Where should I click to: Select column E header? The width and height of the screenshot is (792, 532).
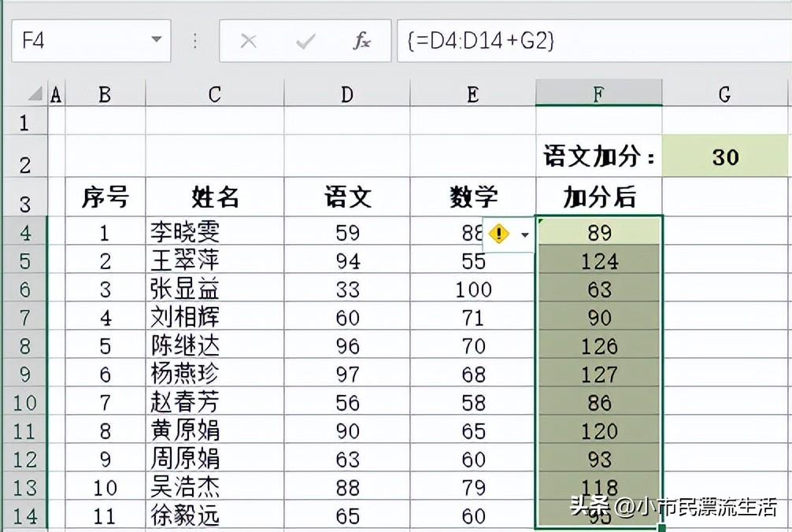[x=473, y=94]
